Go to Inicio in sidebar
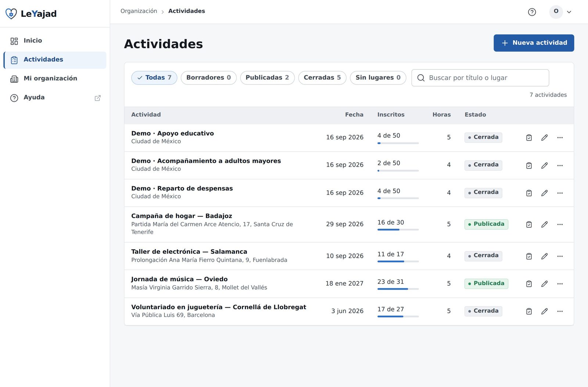This screenshot has width=588, height=387. (x=55, y=41)
